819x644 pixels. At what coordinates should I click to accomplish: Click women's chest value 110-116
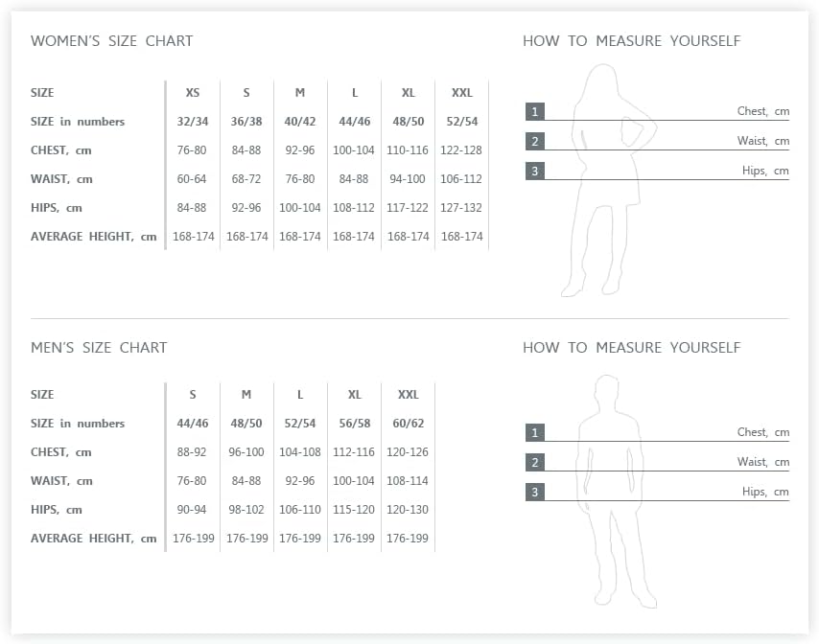coord(408,150)
